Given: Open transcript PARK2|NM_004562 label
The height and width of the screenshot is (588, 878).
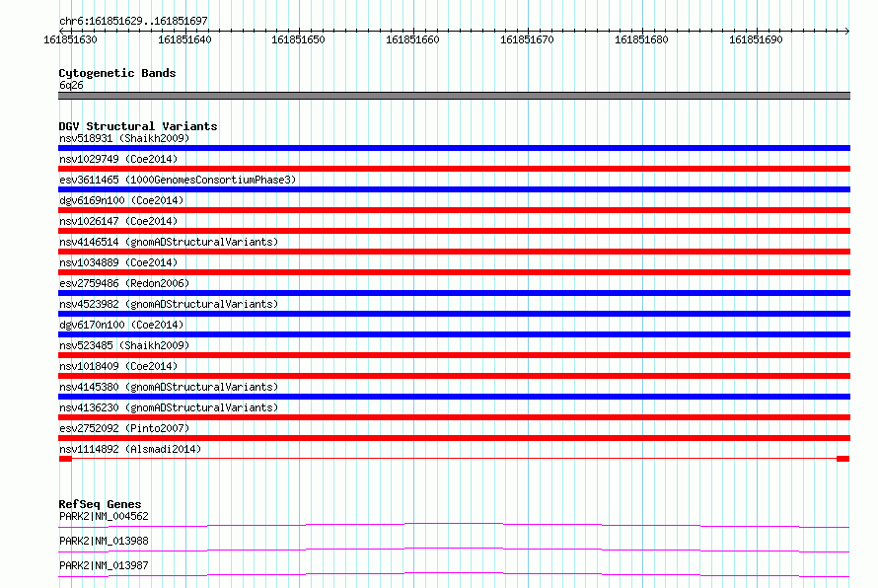Looking at the screenshot, I should [x=104, y=516].
